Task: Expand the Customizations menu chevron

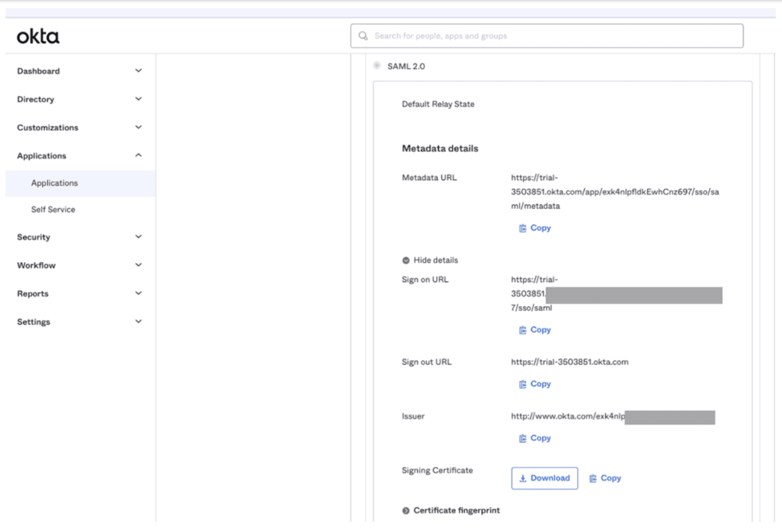Action: pyautogui.click(x=139, y=127)
